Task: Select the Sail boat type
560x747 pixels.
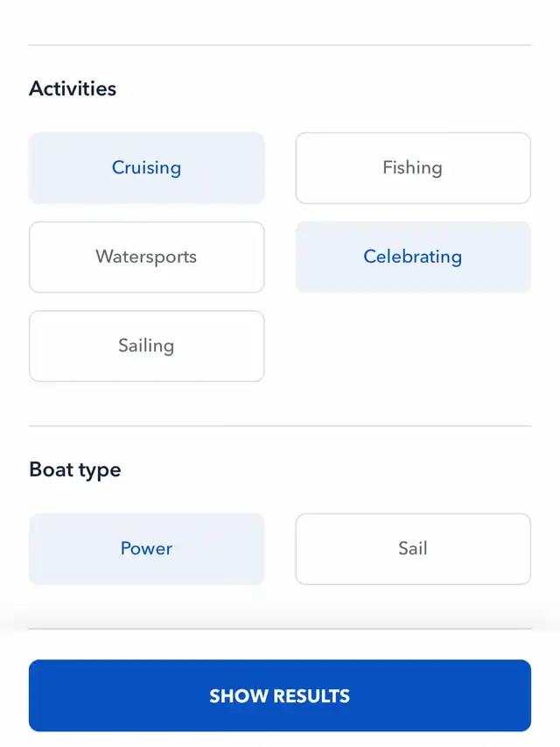Action: [x=413, y=549]
